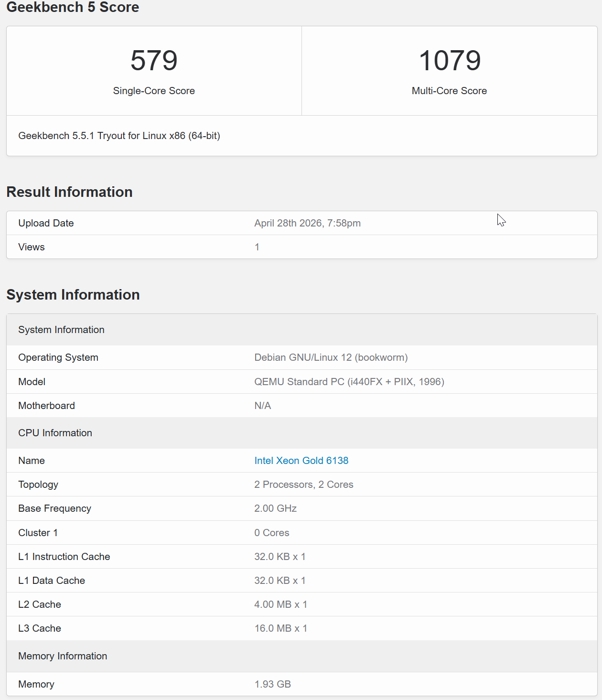This screenshot has width=602, height=700.
Task: Select the 2.00 GHz base frequency value
Action: [276, 508]
